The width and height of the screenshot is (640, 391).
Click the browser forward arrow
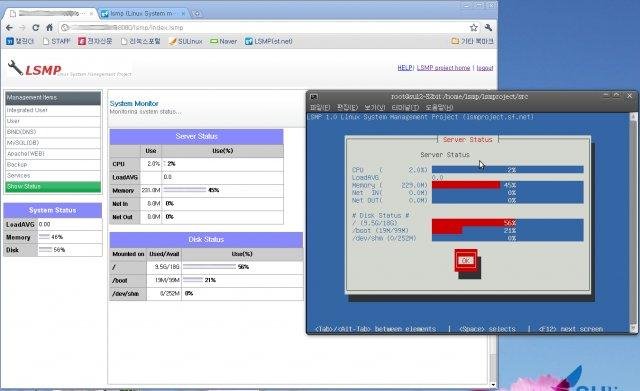point(22,27)
